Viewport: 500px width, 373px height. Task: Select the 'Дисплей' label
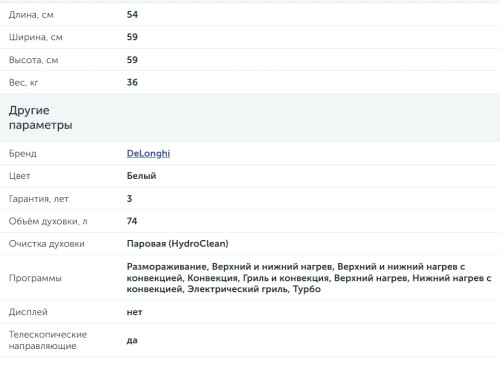(28, 312)
